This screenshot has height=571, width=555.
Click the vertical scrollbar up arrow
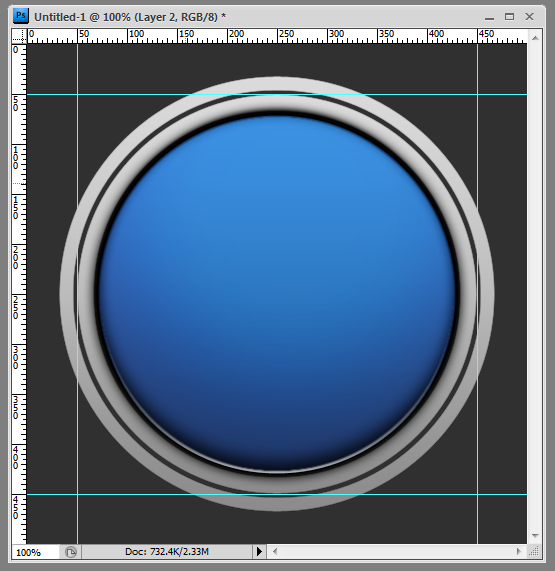(x=535, y=38)
